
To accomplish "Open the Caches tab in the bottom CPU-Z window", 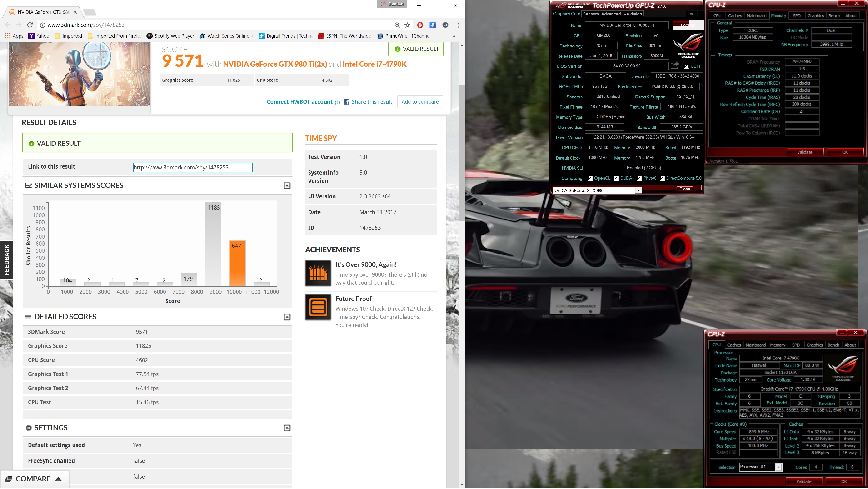I will tap(734, 345).
